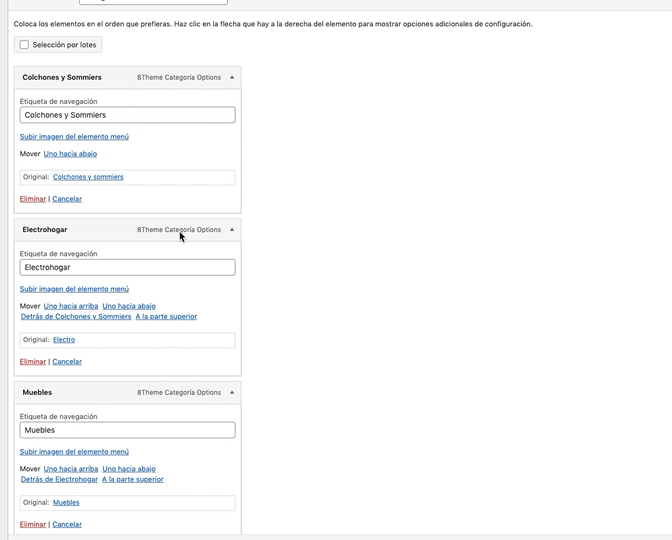
Task: Click the Muebles navigation label input
Action: tap(127, 430)
